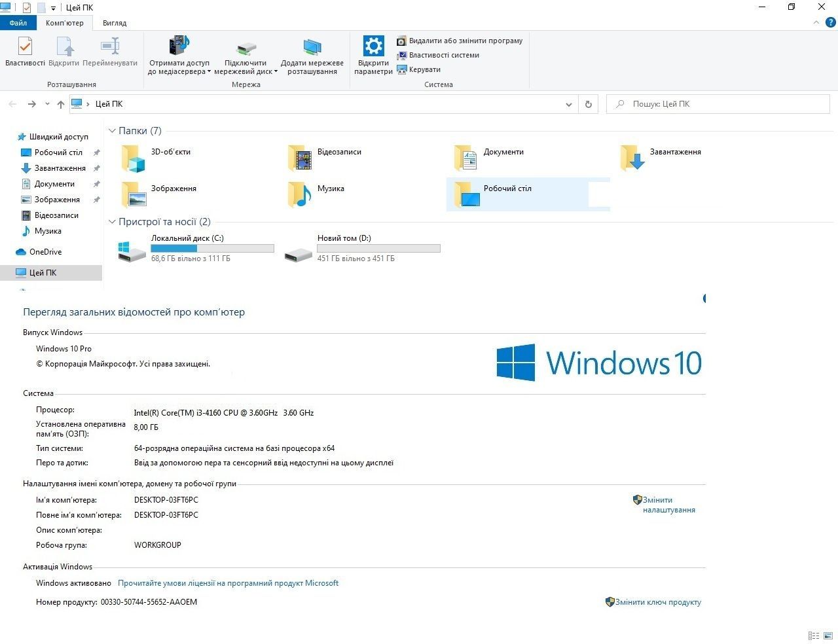The image size is (838, 644).
Task: Open Швидкий доступ in sidebar
Action: [52, 137]
